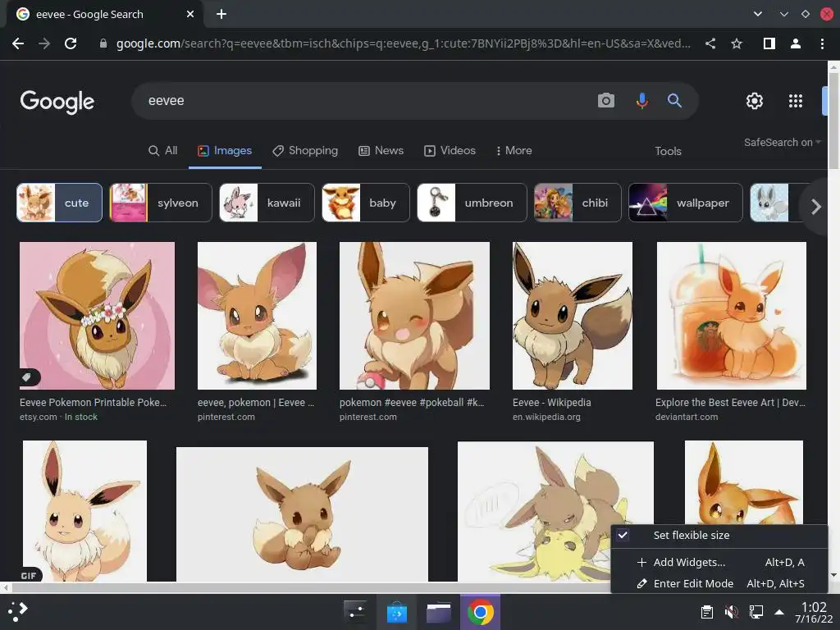
Task: Focus the eevee search field
Action: coord(364,101)
